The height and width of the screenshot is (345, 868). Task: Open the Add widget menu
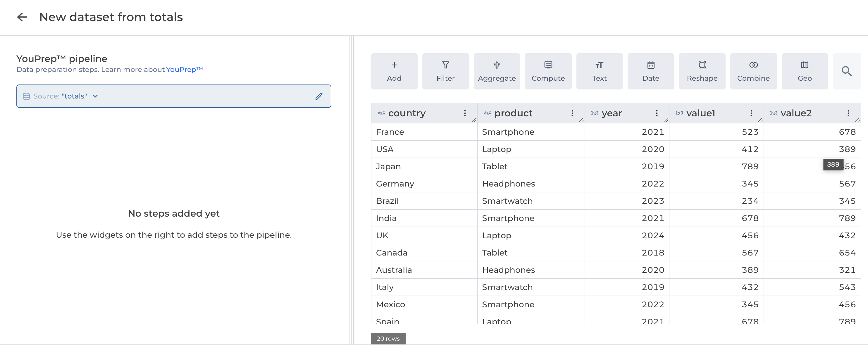[394, 71]
